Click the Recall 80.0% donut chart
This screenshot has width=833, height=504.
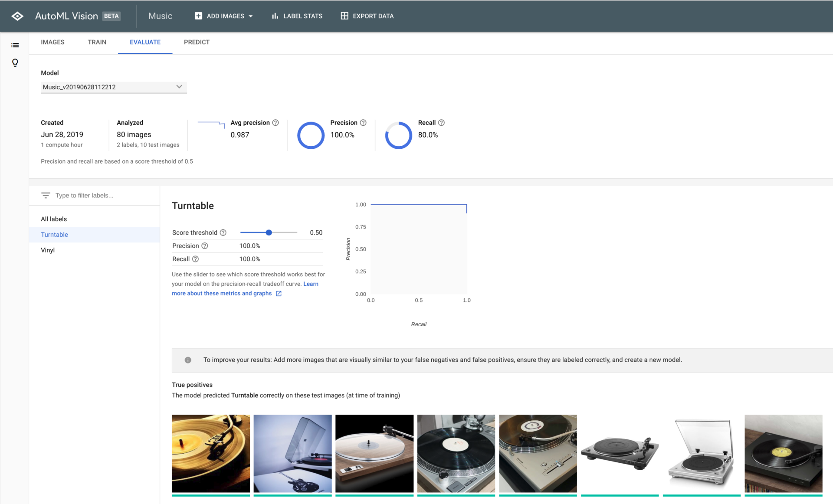click(398, 135)
